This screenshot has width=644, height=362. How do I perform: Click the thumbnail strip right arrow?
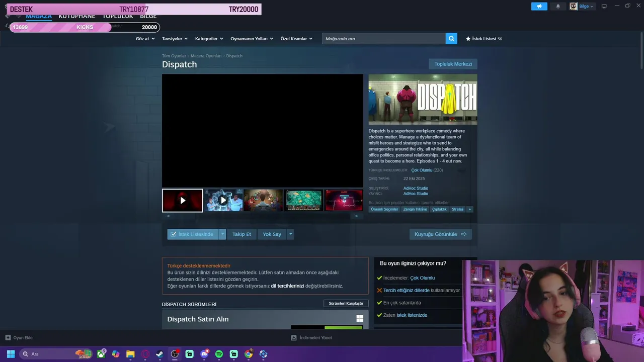click(357, 216)
